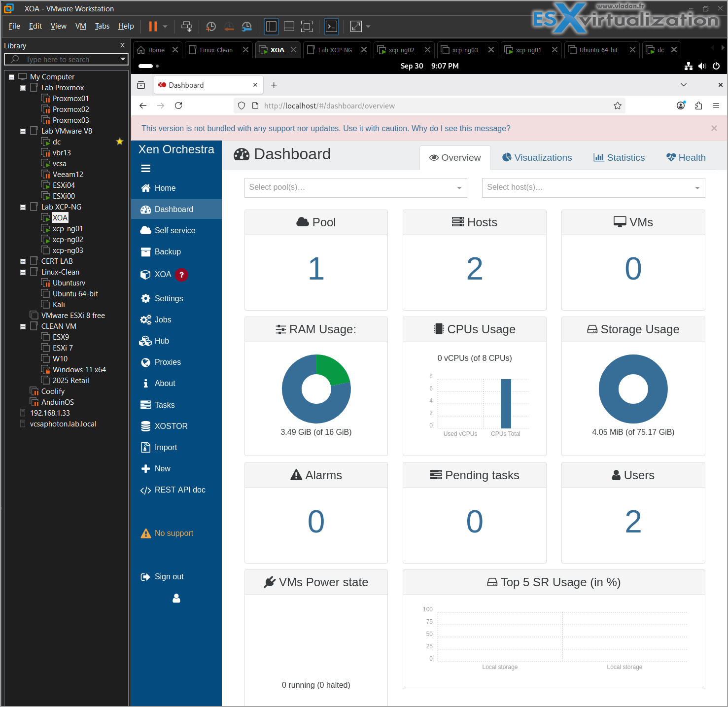The image size is (728, 707).
Task: Bookmark page with the star icon
Action: pos(617,106)
